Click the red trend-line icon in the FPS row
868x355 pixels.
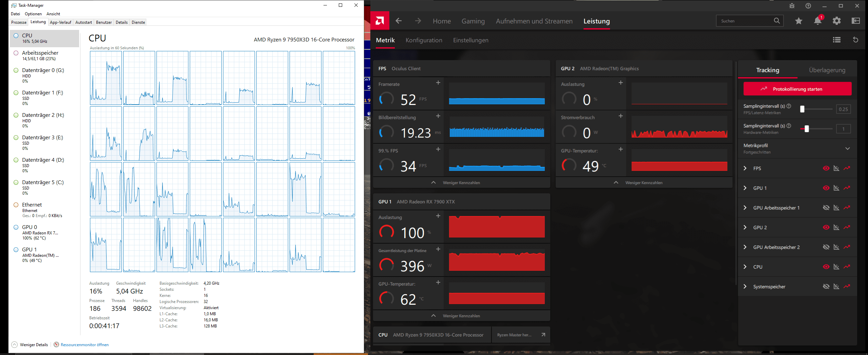point(847,168)
